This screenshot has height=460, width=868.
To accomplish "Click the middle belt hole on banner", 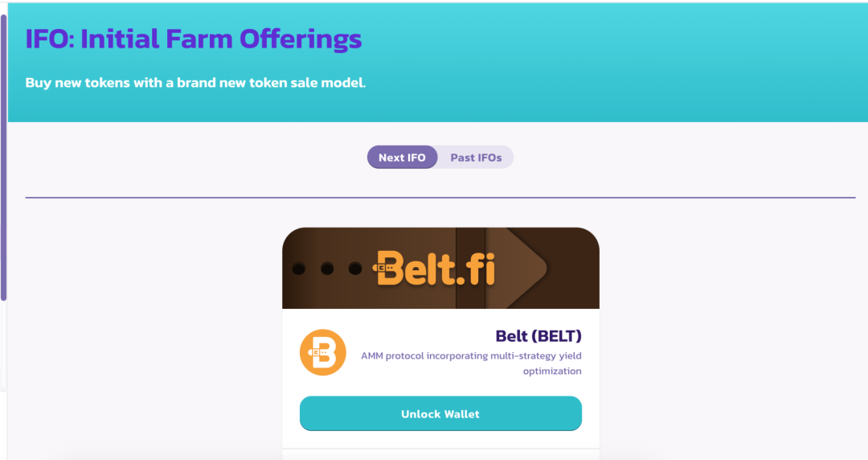I will [x=327, y=268].
